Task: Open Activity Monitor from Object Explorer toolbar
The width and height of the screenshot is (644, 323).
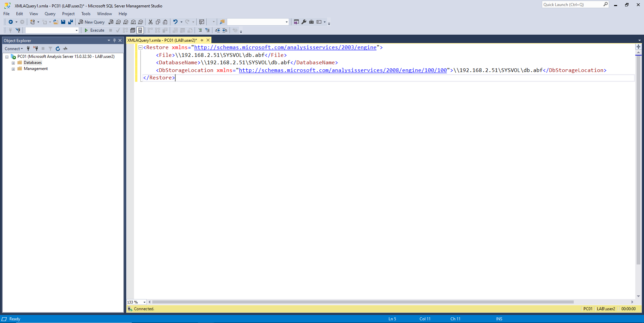Action: (65, 49)
